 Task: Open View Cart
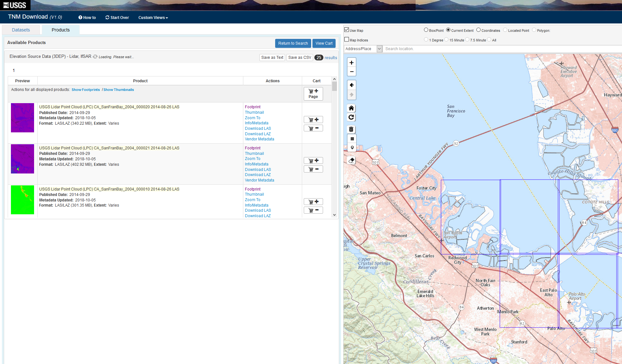324,43
